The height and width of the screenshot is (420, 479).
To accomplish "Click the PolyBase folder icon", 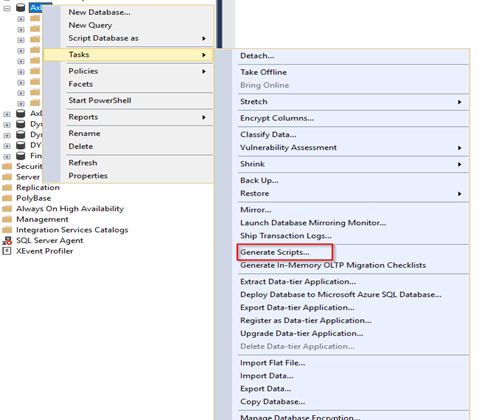I will click(x=7, y=198).
